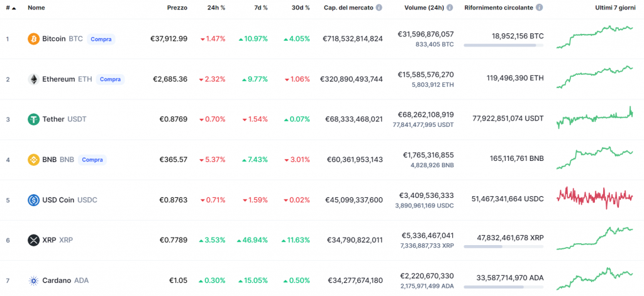The image size is (644, 296).
Task: Click BNB 24h change 5.37%
Action: tap(213, 160)
